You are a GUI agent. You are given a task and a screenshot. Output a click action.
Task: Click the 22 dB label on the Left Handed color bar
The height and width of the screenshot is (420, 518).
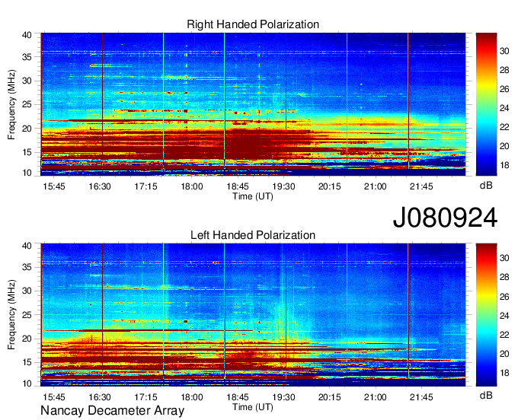point(504,335)
